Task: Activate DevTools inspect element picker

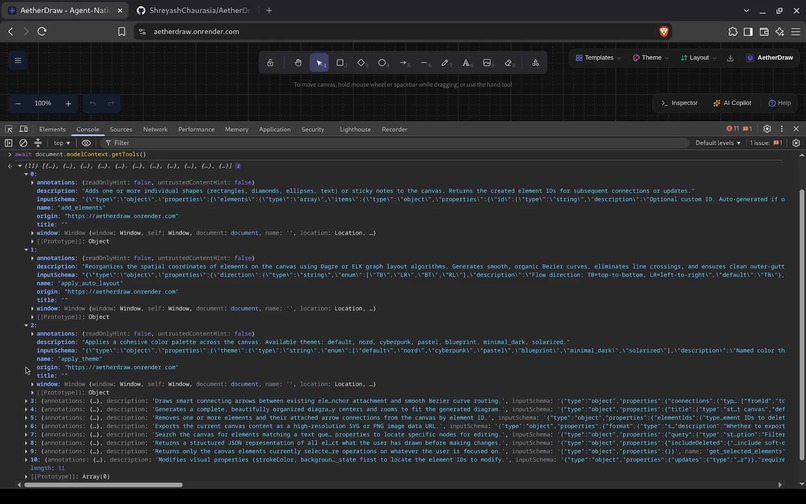Action: [9, 129]
